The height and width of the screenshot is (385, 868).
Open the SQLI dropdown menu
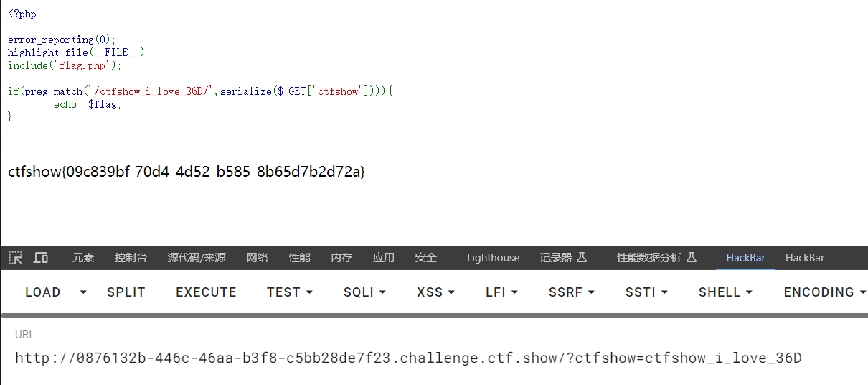click(x=364, y=292)
